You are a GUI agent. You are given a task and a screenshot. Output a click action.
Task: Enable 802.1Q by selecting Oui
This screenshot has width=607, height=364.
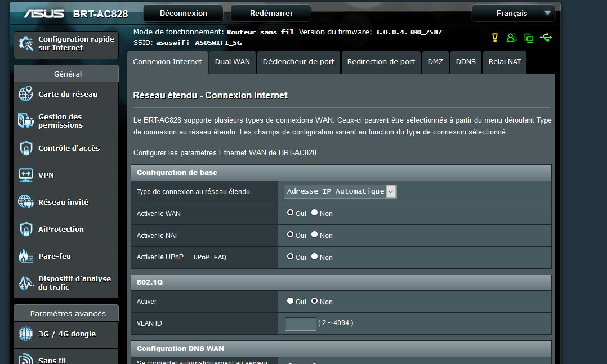pos(290,301)
